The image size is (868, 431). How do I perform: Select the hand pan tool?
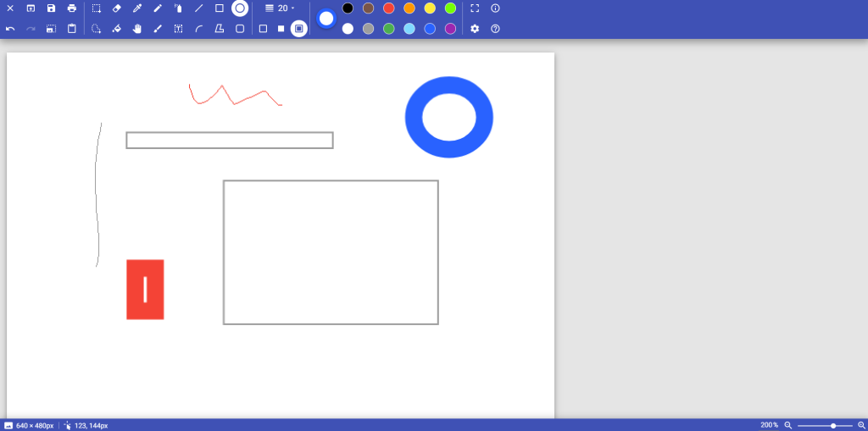click(137, 29)
